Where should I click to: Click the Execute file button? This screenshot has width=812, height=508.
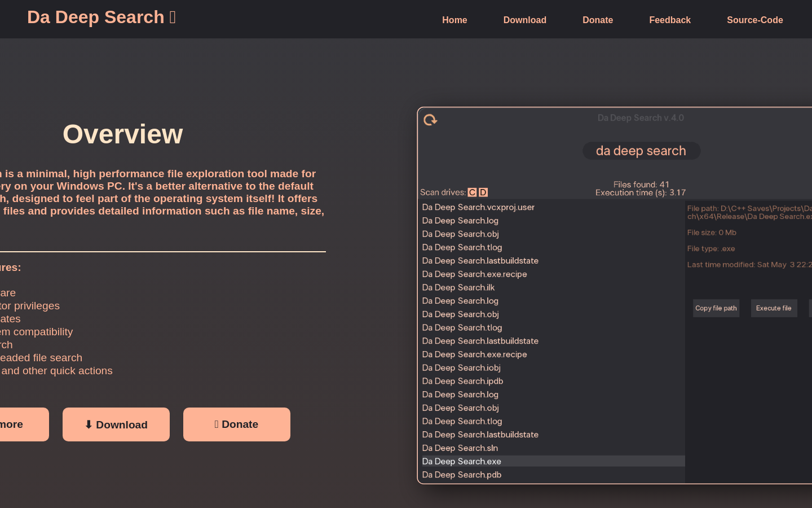click(x=774, y=308)
